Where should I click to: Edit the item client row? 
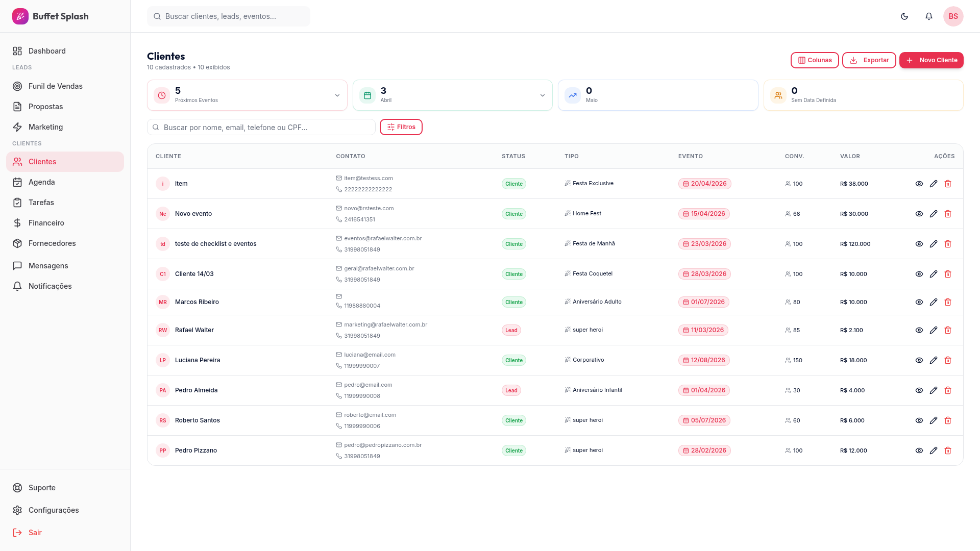click(934, 184)
